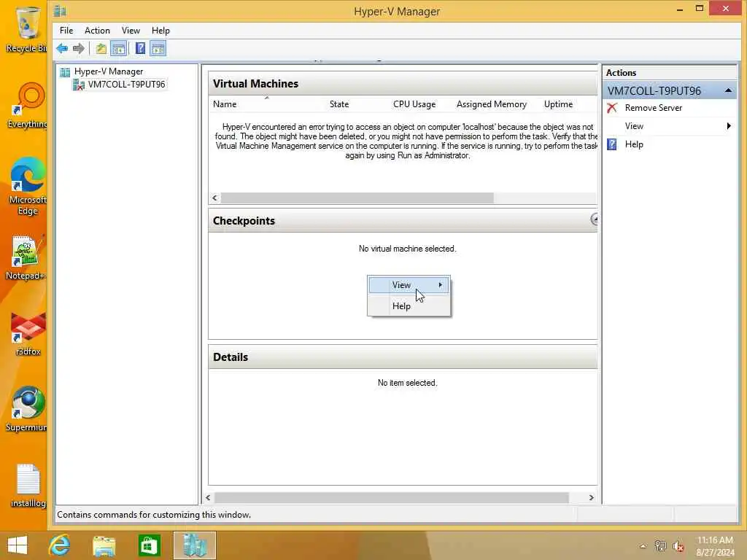Toggle the Show/Hide Action Pane icon
This screenshot has width=747, height=560.
[158, 49]
